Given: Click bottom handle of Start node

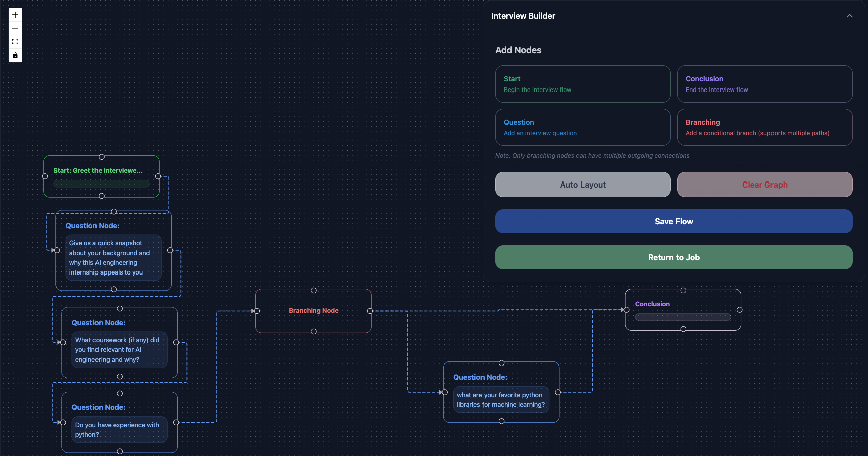Looking at the screenshot, I should tap(102, 196).
